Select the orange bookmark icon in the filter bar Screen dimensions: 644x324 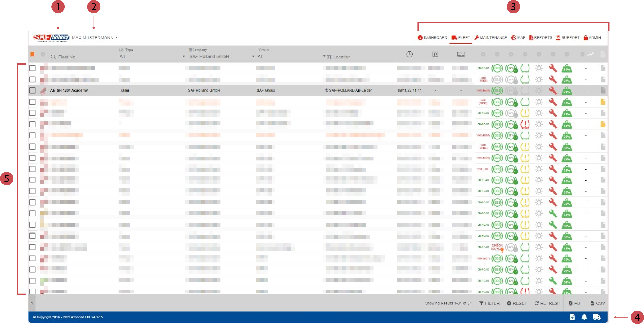click(x=32, y=54)
